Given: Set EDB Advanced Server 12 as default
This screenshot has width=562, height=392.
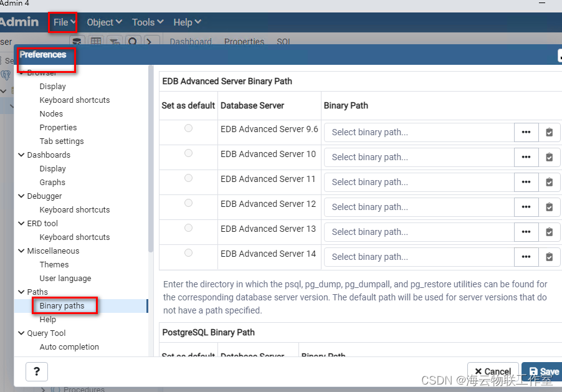Looking at the screenshot, I should 188,203.
